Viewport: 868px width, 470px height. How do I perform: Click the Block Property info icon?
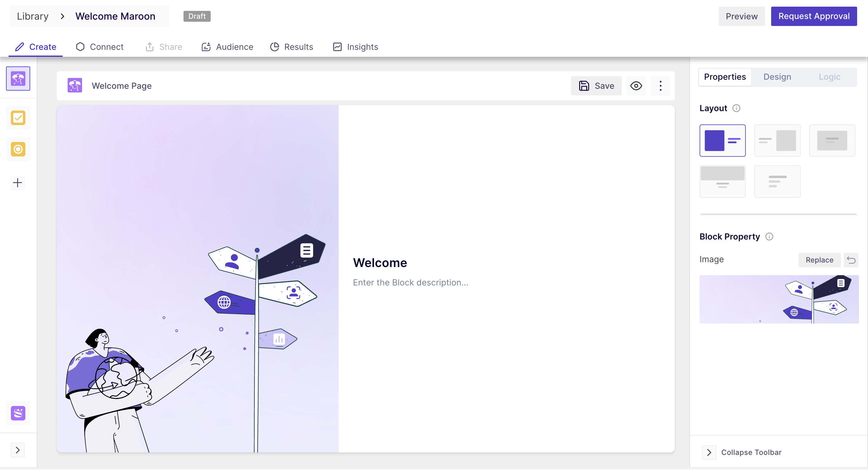pyautogui.click(x=769, y=236)
